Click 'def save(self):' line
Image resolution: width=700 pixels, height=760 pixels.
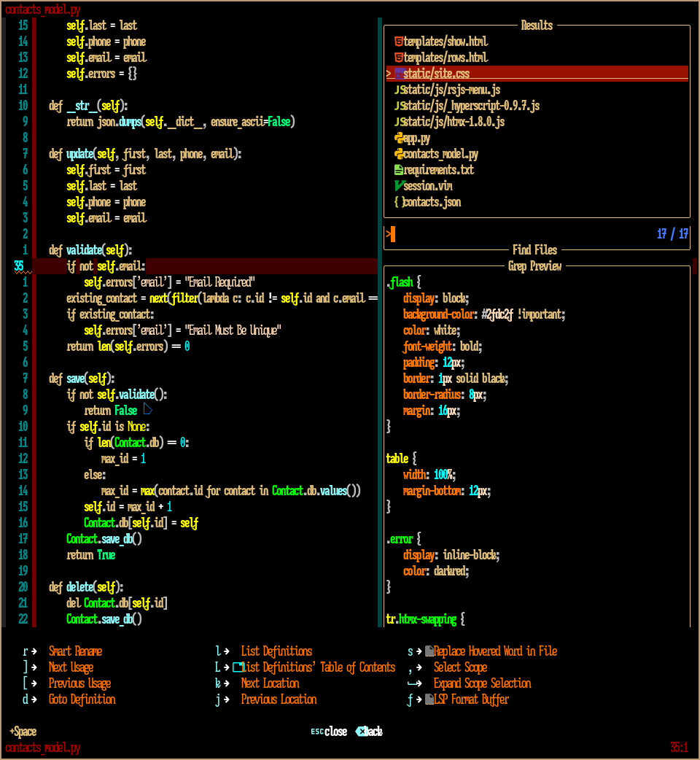(x=82, y=379)
